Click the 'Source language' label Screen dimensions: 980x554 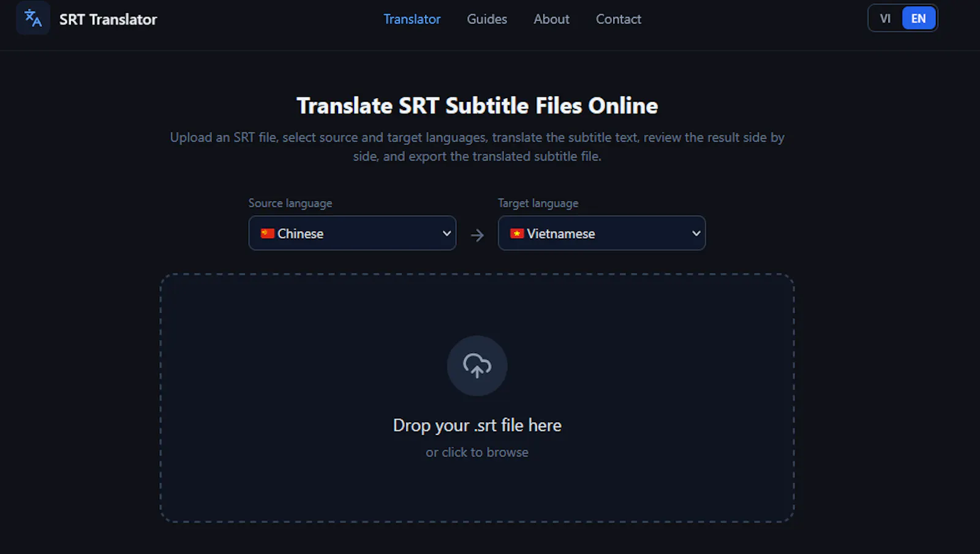tap(290, 203)
